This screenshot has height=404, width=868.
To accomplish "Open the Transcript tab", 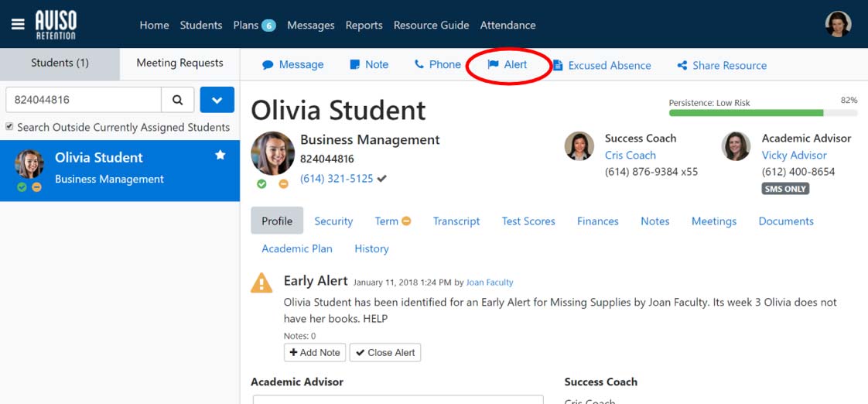I will [x=456, y=221].
